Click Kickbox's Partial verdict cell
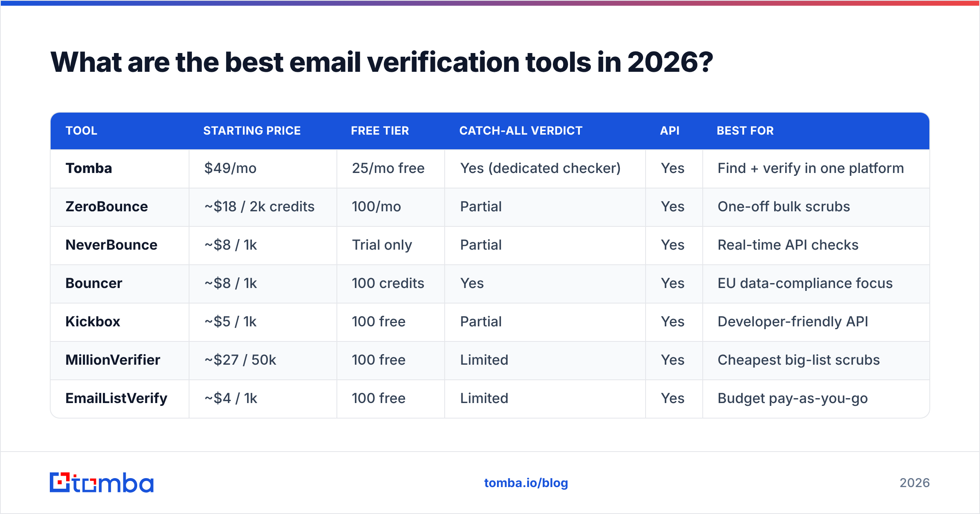Viewport: 980px width, 514px height. tap(545, 322)
